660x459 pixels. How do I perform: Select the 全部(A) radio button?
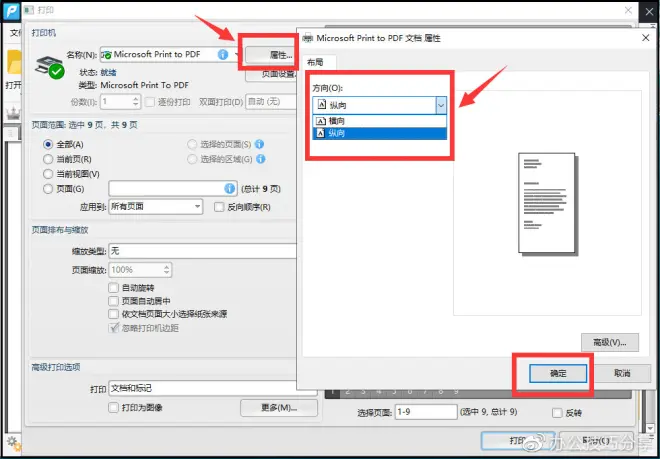[x=48, y=144]
